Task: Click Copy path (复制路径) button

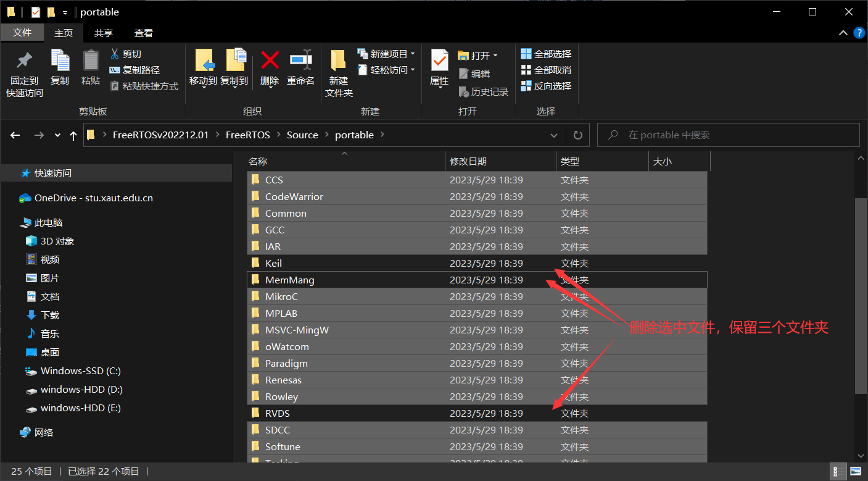Action: pyautogui.click(x=134, y=70)
